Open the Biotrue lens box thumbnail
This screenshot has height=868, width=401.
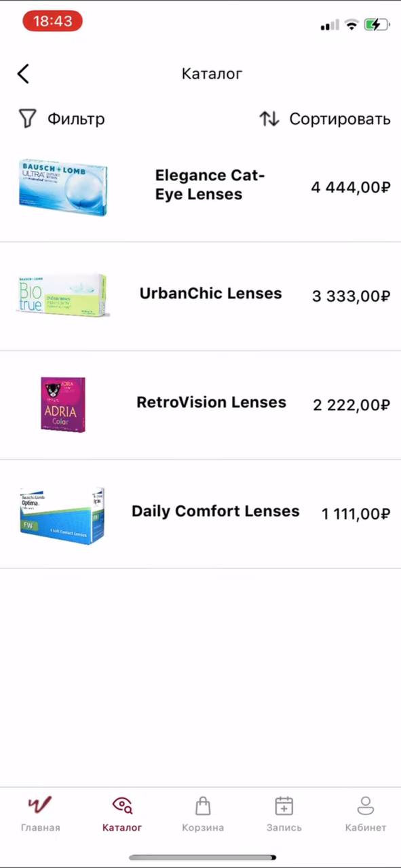click(x=62, y=295)
